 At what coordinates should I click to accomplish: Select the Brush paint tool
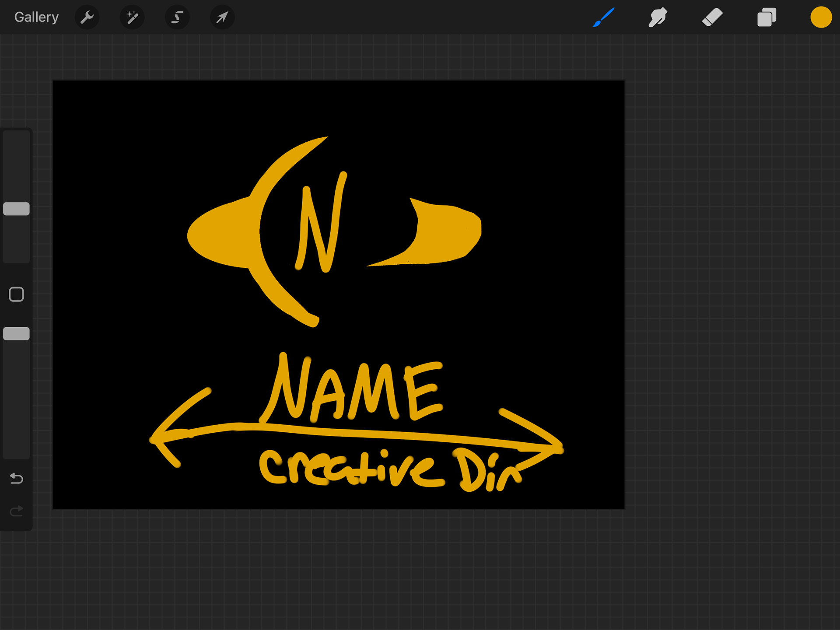click(x=603, y=17)
